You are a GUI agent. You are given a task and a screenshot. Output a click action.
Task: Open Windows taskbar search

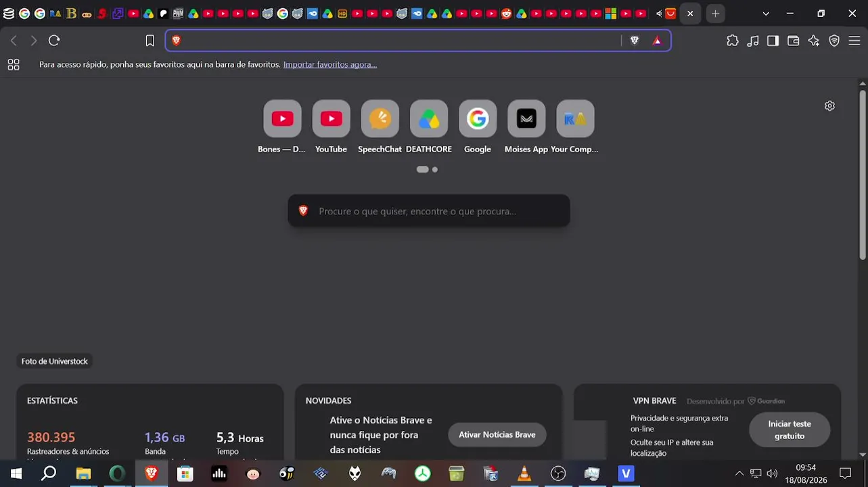49,473
